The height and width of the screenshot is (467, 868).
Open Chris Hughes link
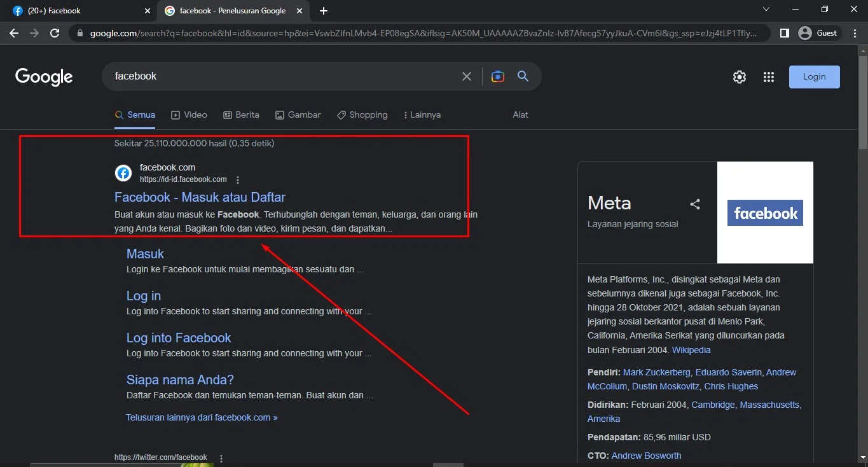coord(731,386)
